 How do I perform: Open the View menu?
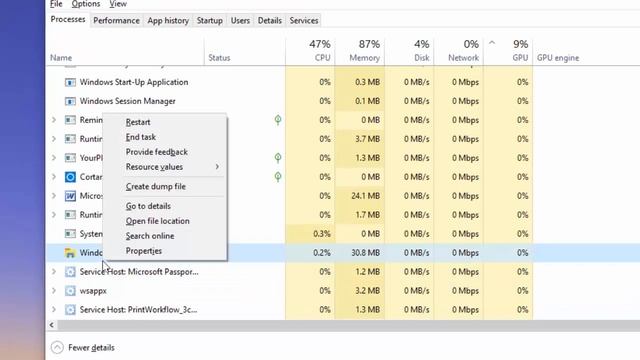(118, 4)
